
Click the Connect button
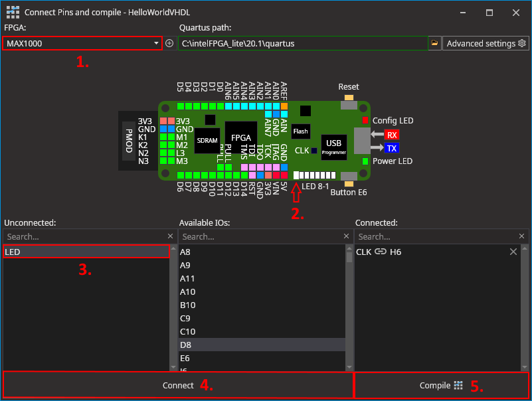pyautogui.click(x=178, y=385)
